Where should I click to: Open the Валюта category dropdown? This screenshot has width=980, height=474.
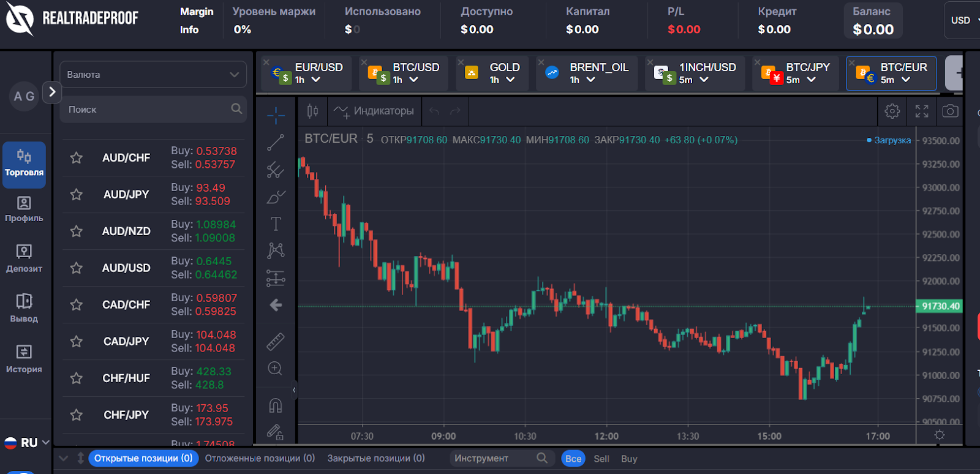[153, 75]
